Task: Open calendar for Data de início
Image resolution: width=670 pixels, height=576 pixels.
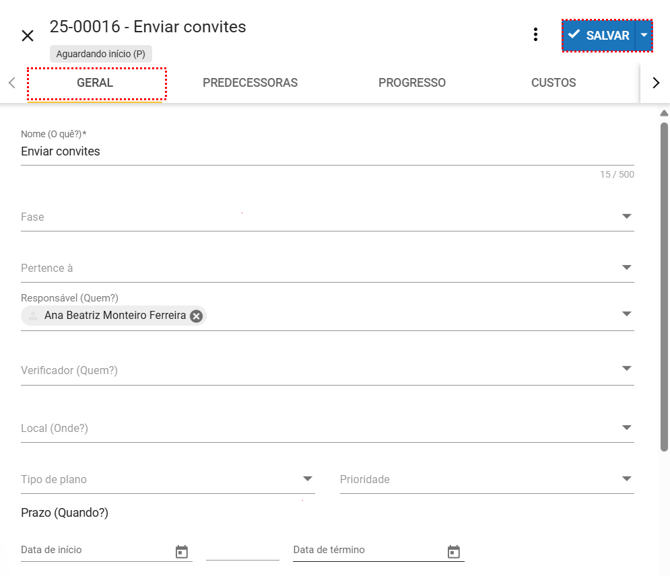Action: pyautogui.click(x=182, y=552)
